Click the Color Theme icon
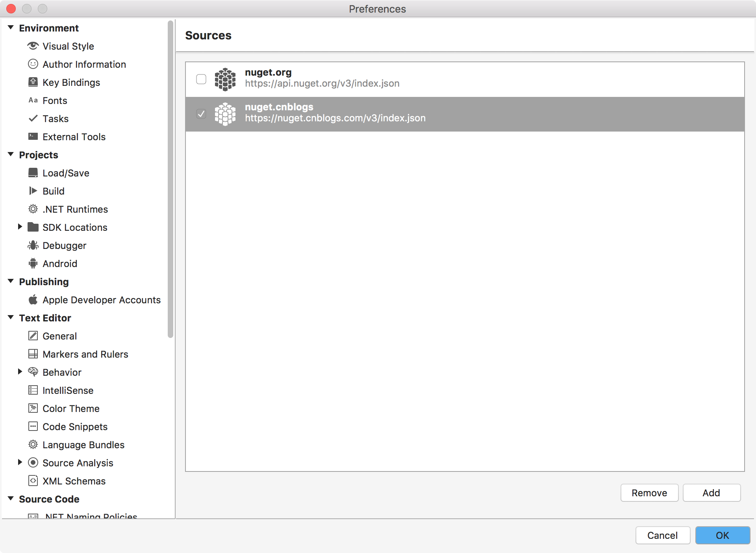 [x=33, y=408]
